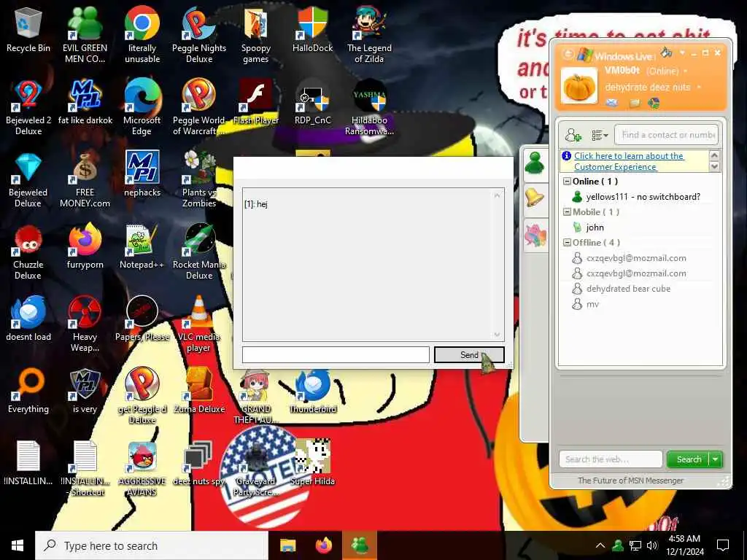Image resolution: width=747 pixels, height=560 pixels.
Task: Open Microsoft Edge desktop icon
Action: [x=142, y=107]
